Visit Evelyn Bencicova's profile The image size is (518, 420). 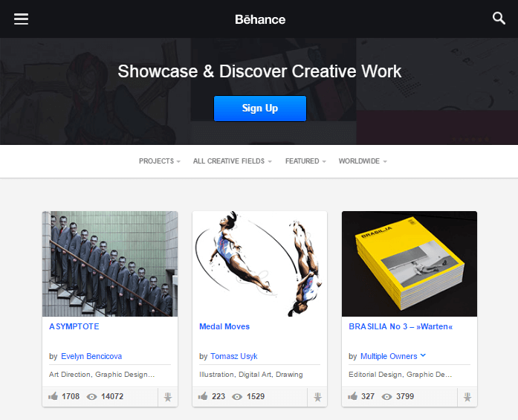tap(91, 356)
